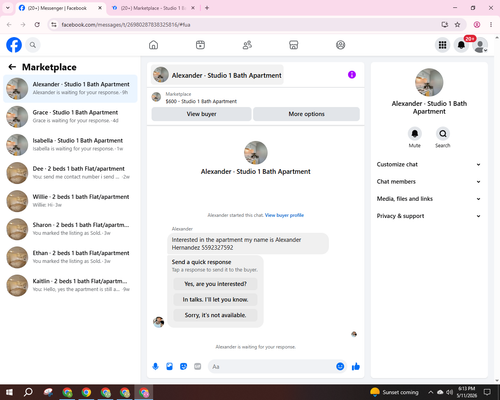This screenshot has width=500, height=400.
Task: Click the back arrow beside Marketplace
Action: click(12, 67)
